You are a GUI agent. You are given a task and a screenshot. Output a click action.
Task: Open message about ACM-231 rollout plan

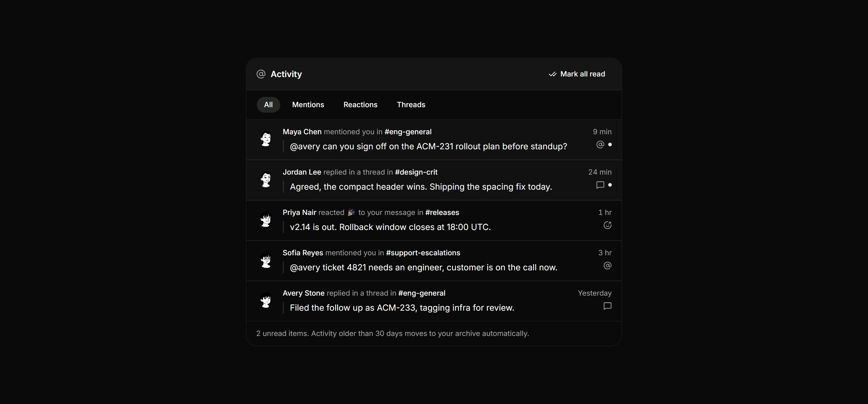pyautogui.click(x=428, y=146)
